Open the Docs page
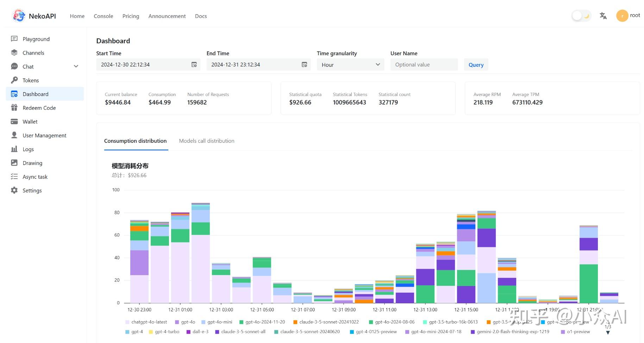The width and height of the screenshot is (644, 343). coord(201,16)
